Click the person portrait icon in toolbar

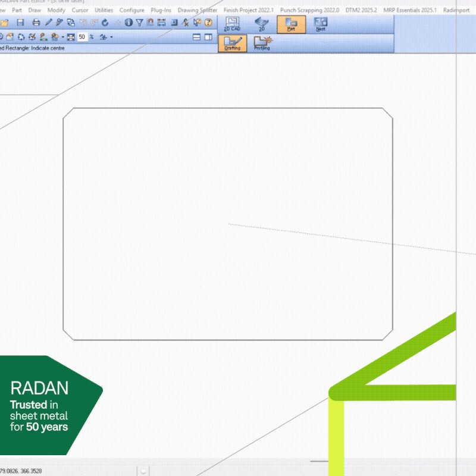pyautogui.click(x=151, y=23)
